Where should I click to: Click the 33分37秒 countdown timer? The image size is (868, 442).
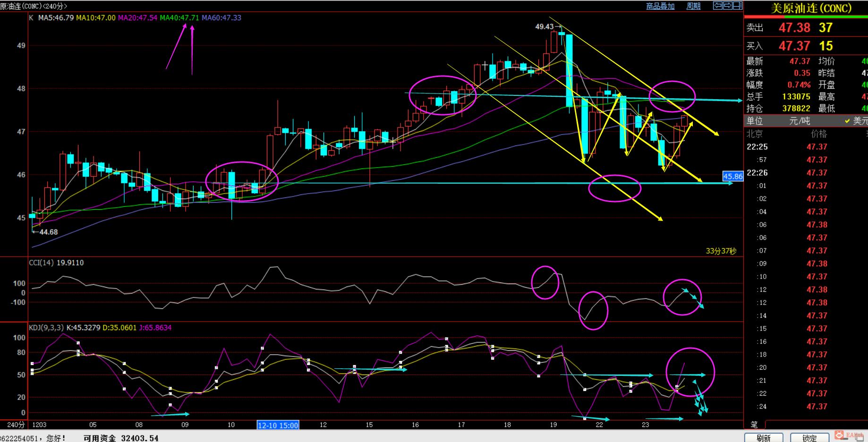[721, 251]
